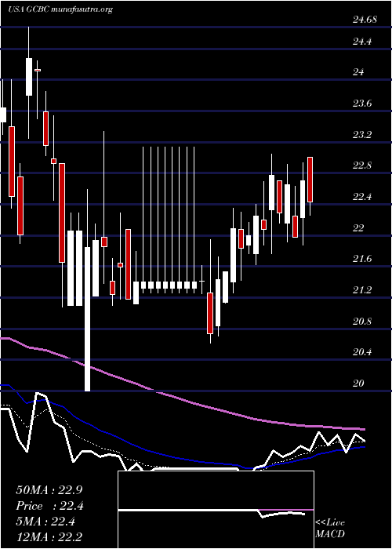Click inside the MACD inset panel
Screen dimensions: 392x549
[x=216, y=510]
